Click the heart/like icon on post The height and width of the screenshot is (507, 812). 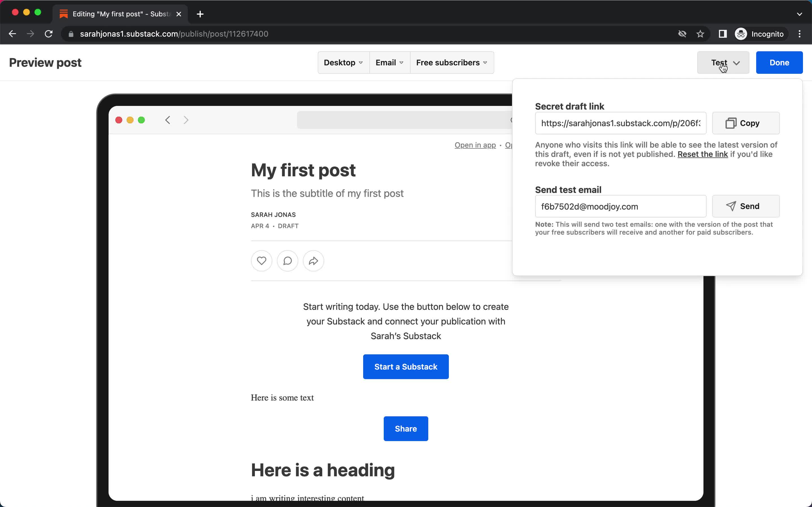tap(261, 261)
